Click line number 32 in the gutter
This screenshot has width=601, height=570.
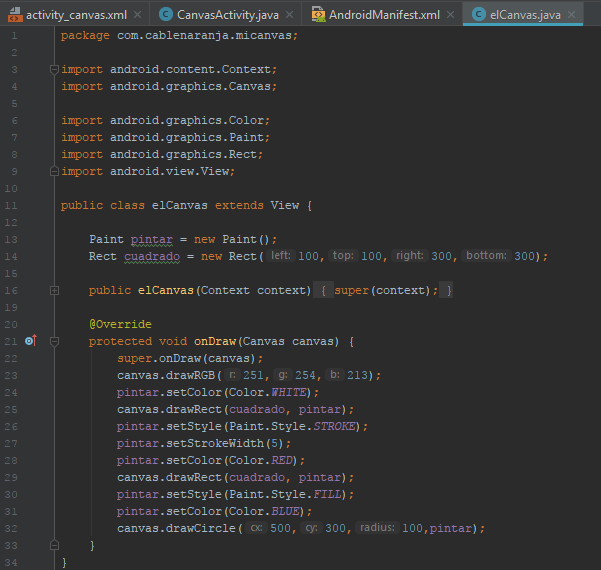(11, 529)
